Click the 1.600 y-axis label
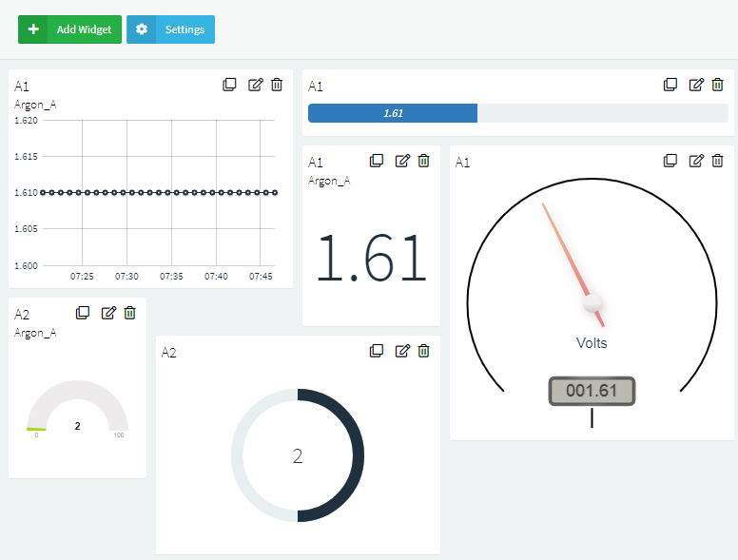738x560 pixels. [x=26, y=266]
